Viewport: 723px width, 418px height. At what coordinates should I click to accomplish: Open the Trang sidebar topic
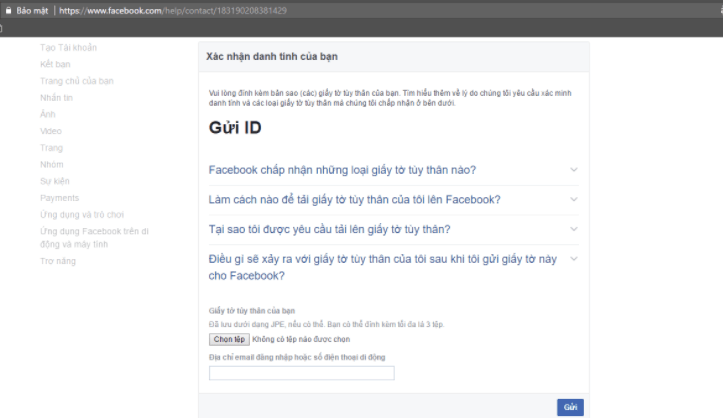[51, 147]
